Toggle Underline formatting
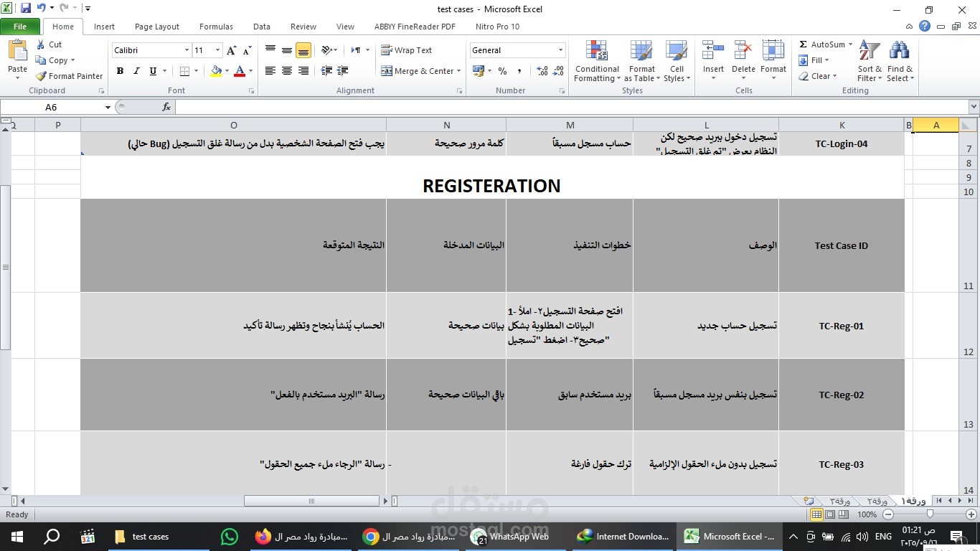 click(153, 71)
